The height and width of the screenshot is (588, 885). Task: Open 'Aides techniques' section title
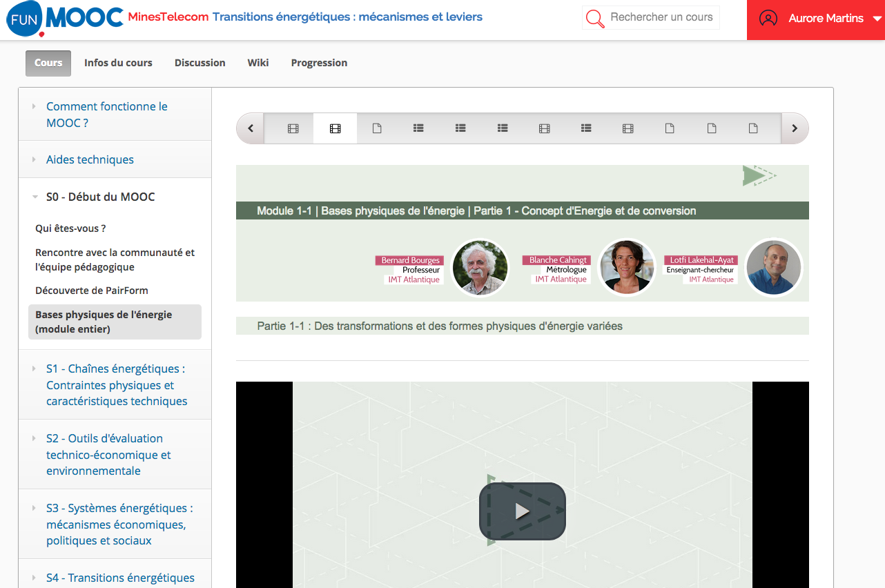(90, 159)
